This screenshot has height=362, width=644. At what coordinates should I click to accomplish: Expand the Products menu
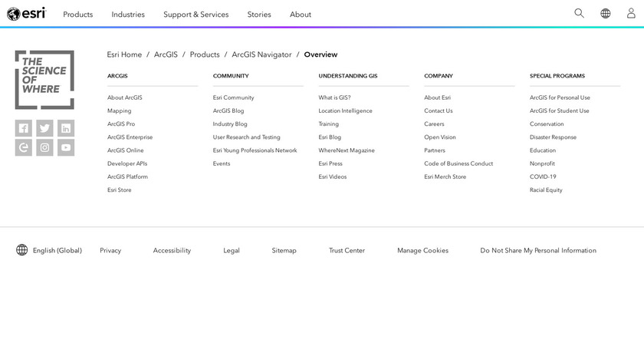click(77, 15)
